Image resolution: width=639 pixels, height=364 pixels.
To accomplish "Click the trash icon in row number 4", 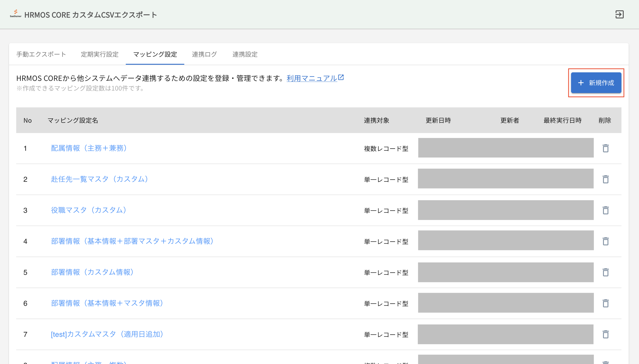I will point(605,241).
